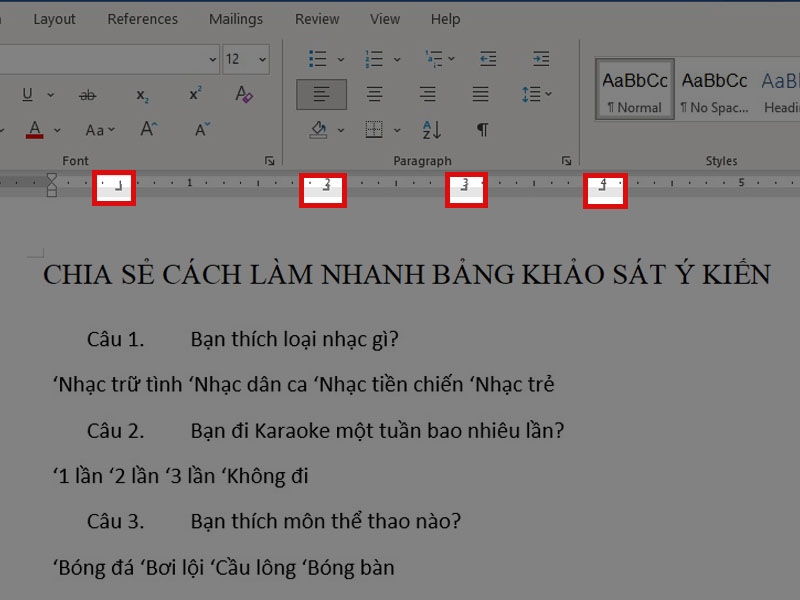This screenshot has width=800, height=600.
Task: Toggle Underline formatting
Action: (28, 94)
